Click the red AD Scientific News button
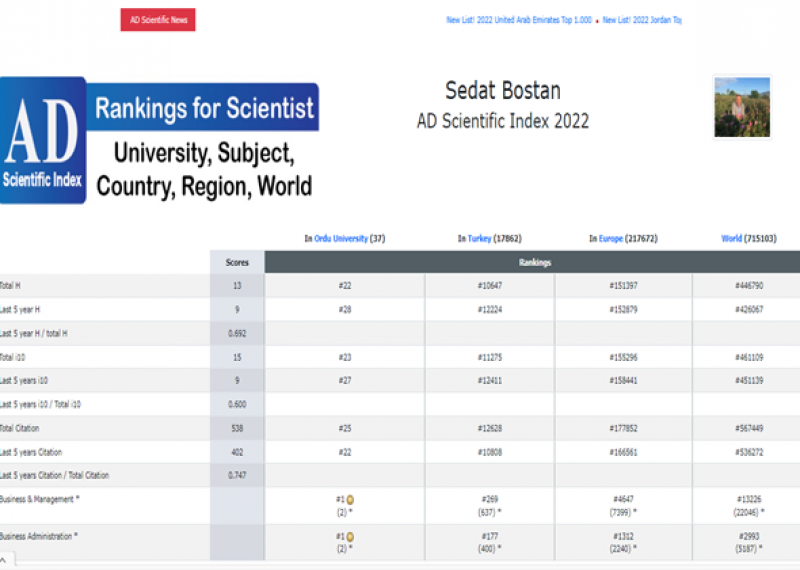The image size is (800, 570). tap(158, 20)
